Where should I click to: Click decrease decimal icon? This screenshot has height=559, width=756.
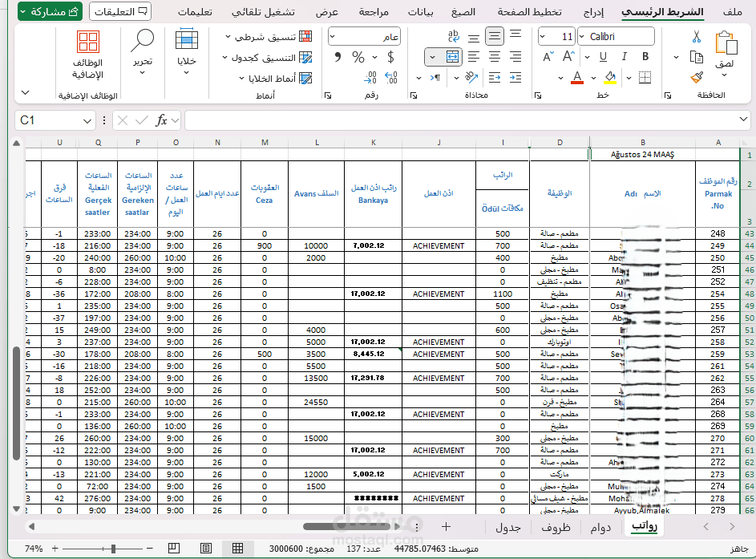coord(370,77)
